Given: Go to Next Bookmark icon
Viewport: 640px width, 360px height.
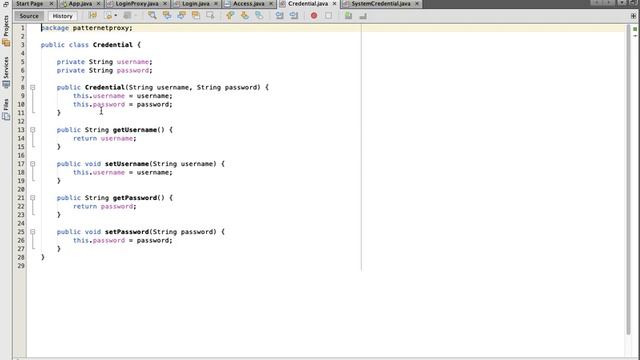Looking at the screenshot, I should (244, 16).
